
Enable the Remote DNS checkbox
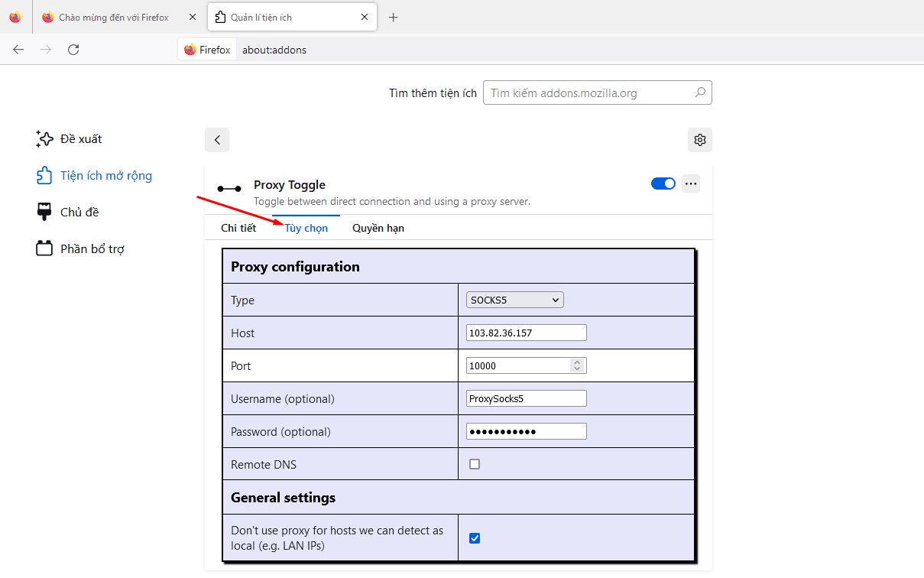(475, 464)
